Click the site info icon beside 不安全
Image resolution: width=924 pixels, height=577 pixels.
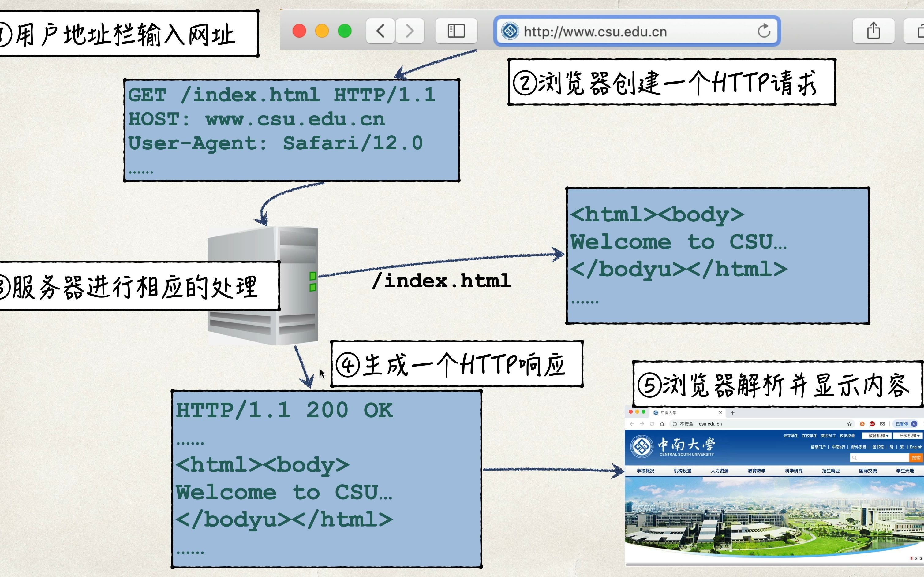(675, 424)
